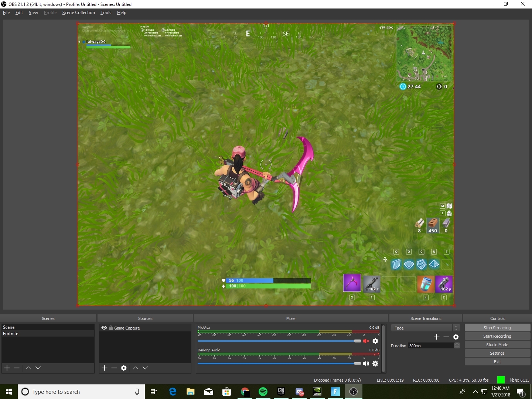Click the Exit button
The image size is (532, 399).
pos(497,362)
